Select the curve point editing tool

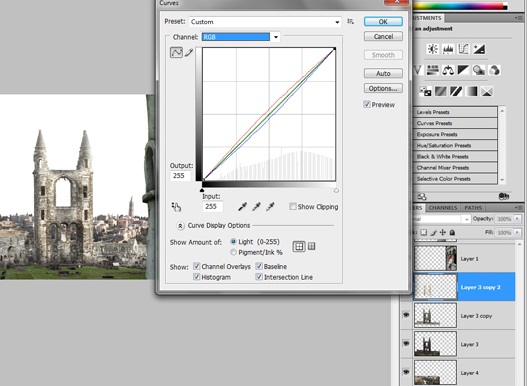(176, 52)
